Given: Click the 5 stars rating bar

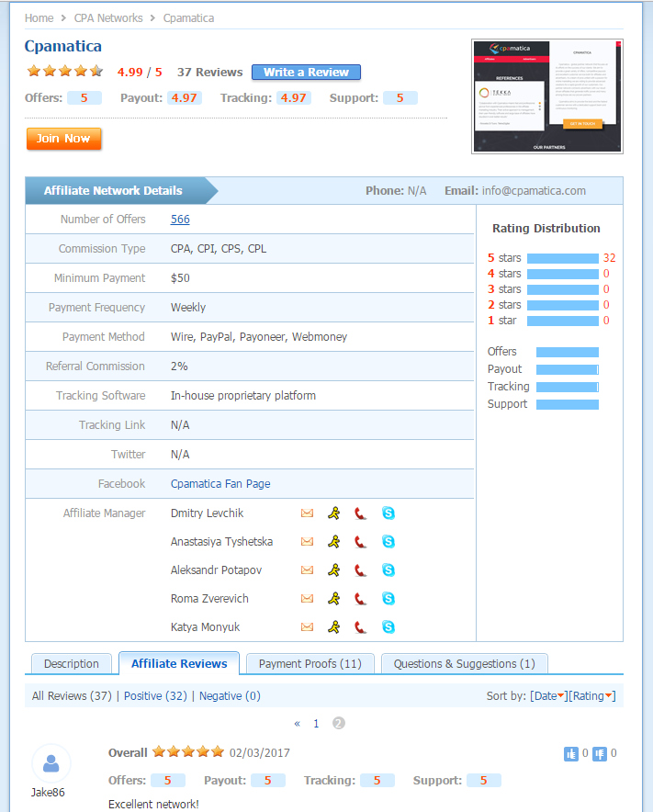Looking at the screenshot, I should pos(563,258).
